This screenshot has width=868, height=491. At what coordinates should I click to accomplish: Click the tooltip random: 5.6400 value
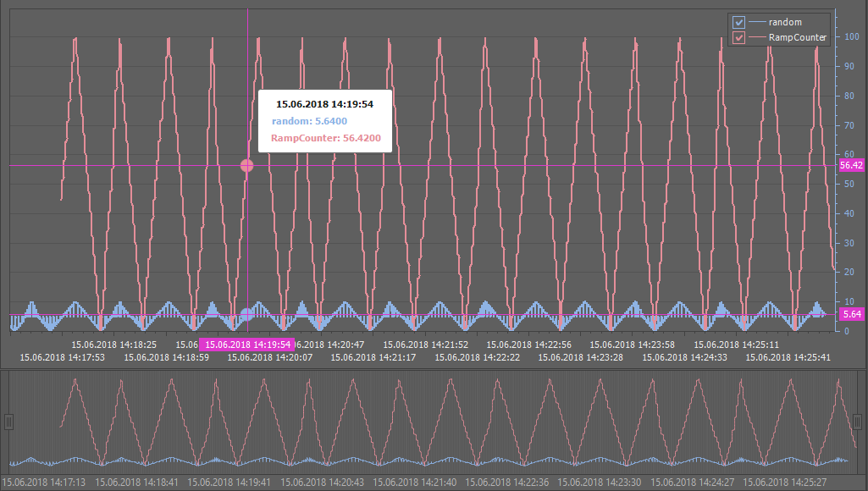(308, 121)
